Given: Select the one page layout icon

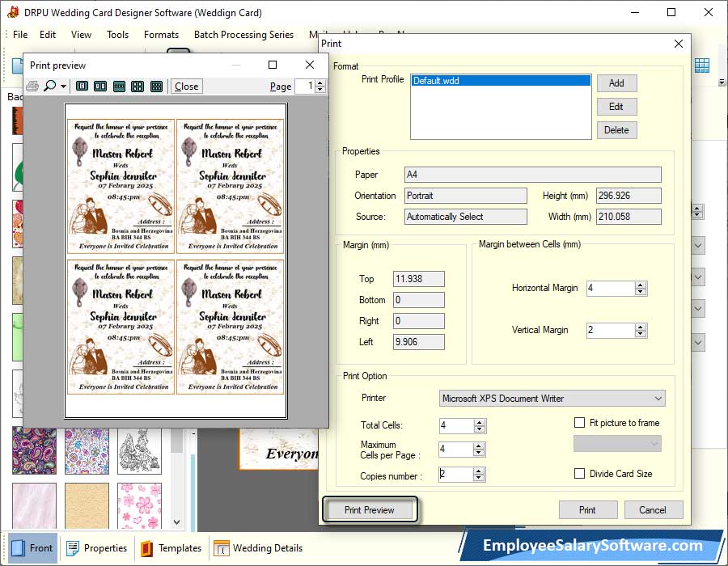Looking at the screenshot, I should point(82,87).
